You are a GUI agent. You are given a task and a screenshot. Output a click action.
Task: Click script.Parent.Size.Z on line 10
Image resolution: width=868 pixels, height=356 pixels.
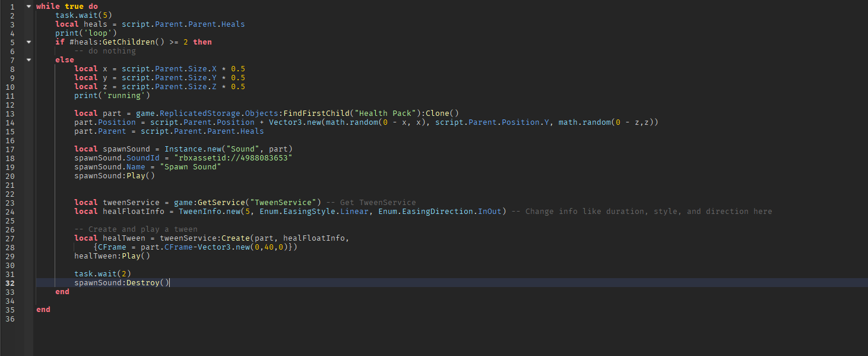click(169, 87)
